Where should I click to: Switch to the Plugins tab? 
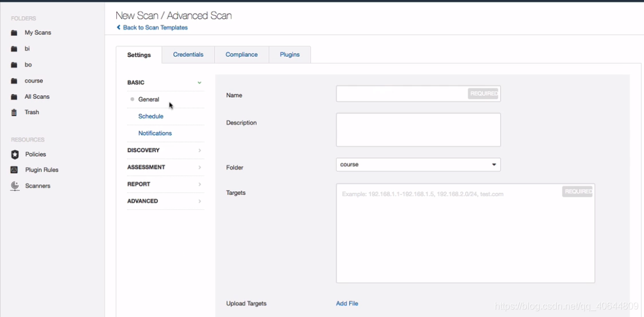(x=290, y=55)
